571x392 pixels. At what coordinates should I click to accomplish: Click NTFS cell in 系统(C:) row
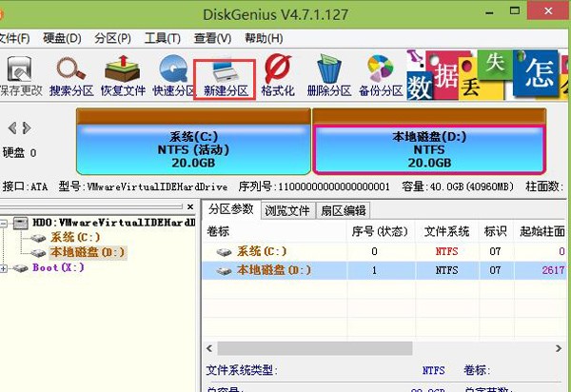[x=446, y=251]
